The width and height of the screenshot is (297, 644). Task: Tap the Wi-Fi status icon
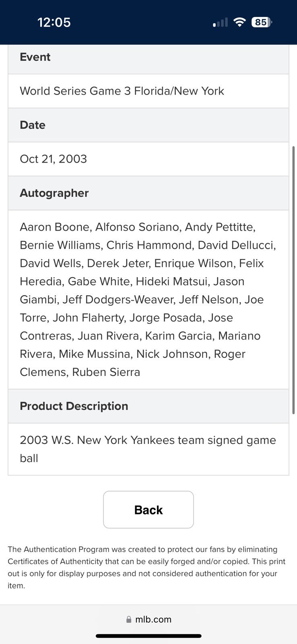click(x=239, y=22)
